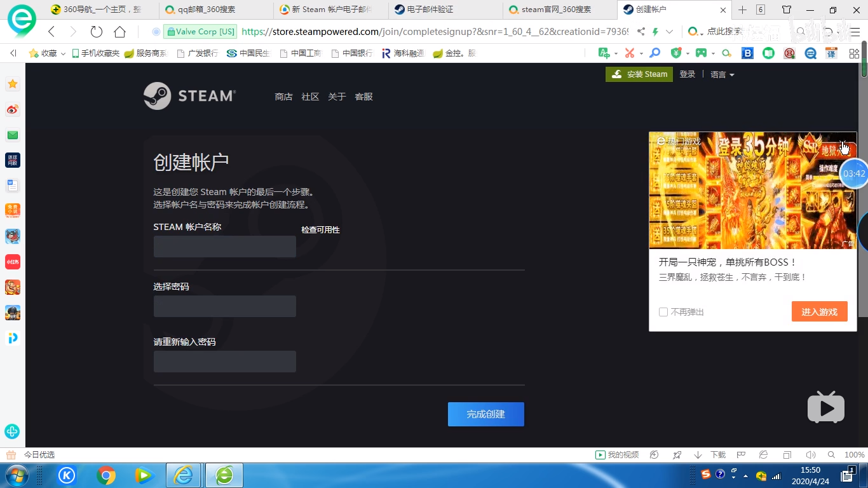This screenshot has height=488, width=868.
Task: Open the 关于 link in Steam header
Action: pyautogui.click(x=337, y=97)
